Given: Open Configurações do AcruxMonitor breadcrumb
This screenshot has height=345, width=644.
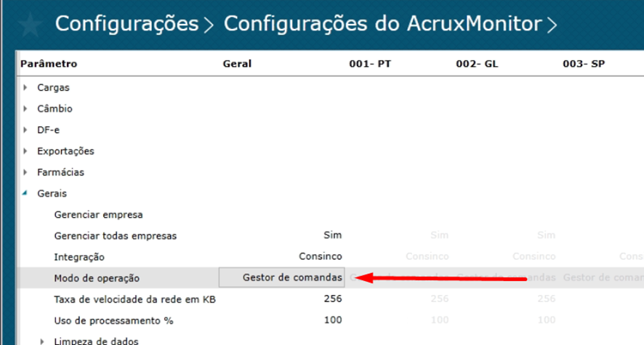Looking at the screenshot, I should (x=382, y=24).
